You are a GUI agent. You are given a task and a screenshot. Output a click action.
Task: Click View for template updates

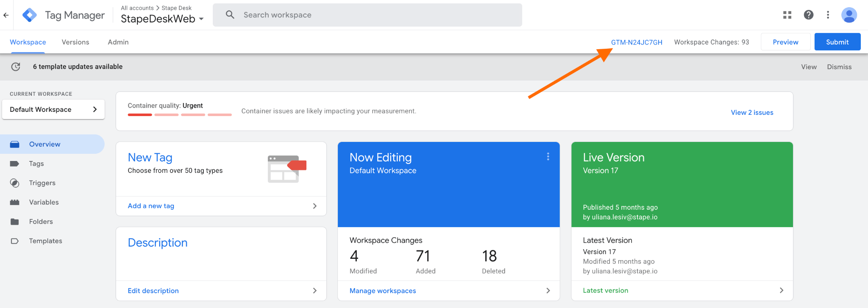(x=809, y=67)
